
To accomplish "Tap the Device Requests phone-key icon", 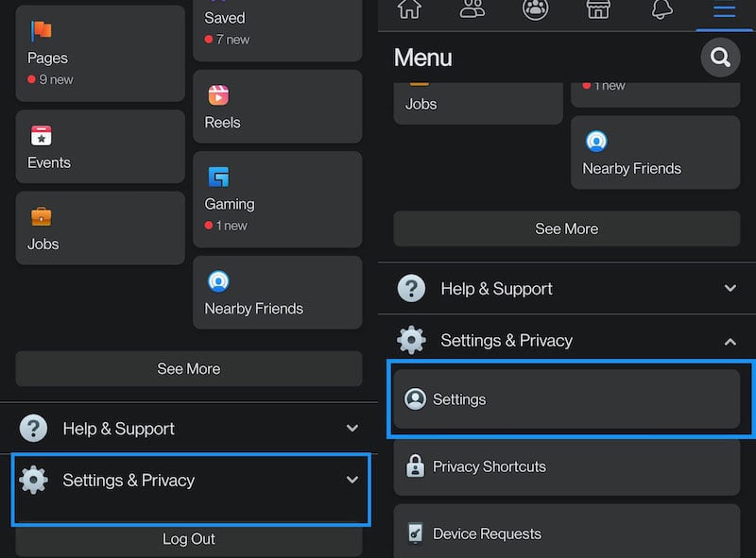I will pos(415,533).
